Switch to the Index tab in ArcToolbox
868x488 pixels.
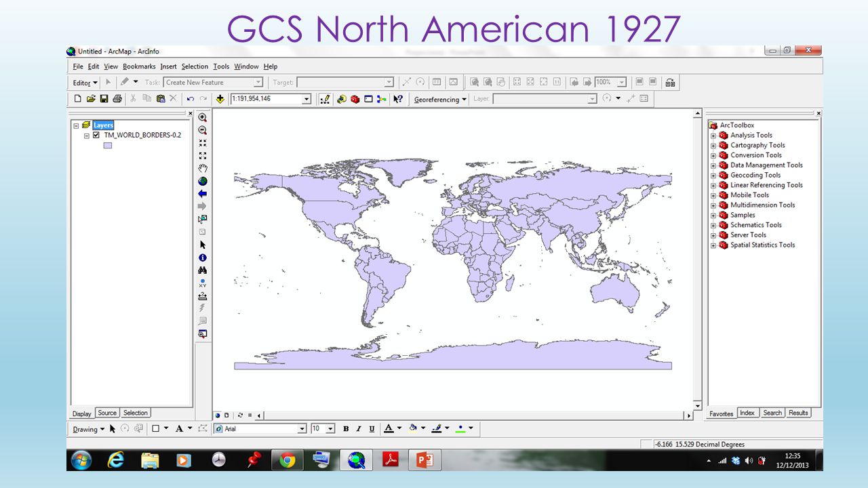(747, 413)
